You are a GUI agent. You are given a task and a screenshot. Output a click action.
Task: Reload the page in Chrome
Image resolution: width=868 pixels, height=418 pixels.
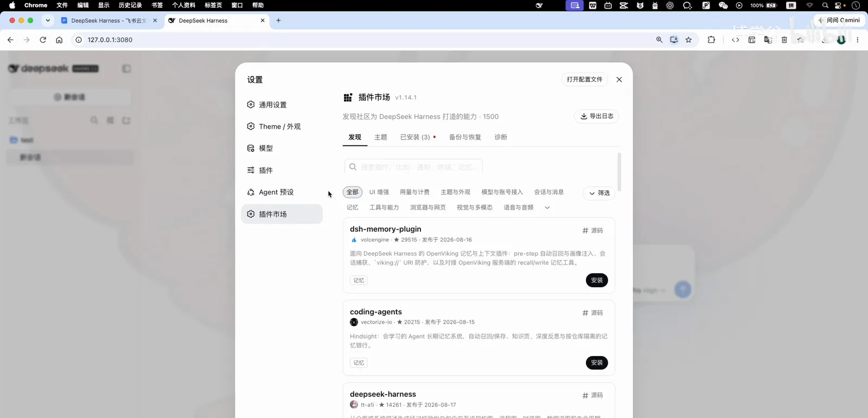coord(43,40)
